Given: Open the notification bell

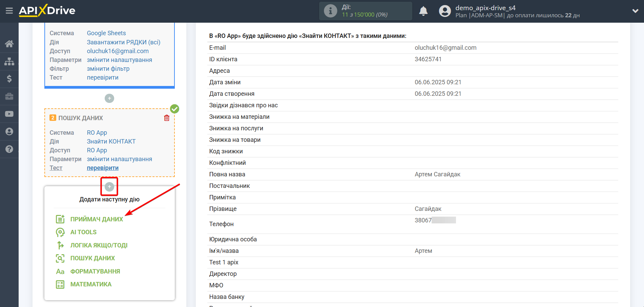Looking at the screenshot, I should point(423,10).
